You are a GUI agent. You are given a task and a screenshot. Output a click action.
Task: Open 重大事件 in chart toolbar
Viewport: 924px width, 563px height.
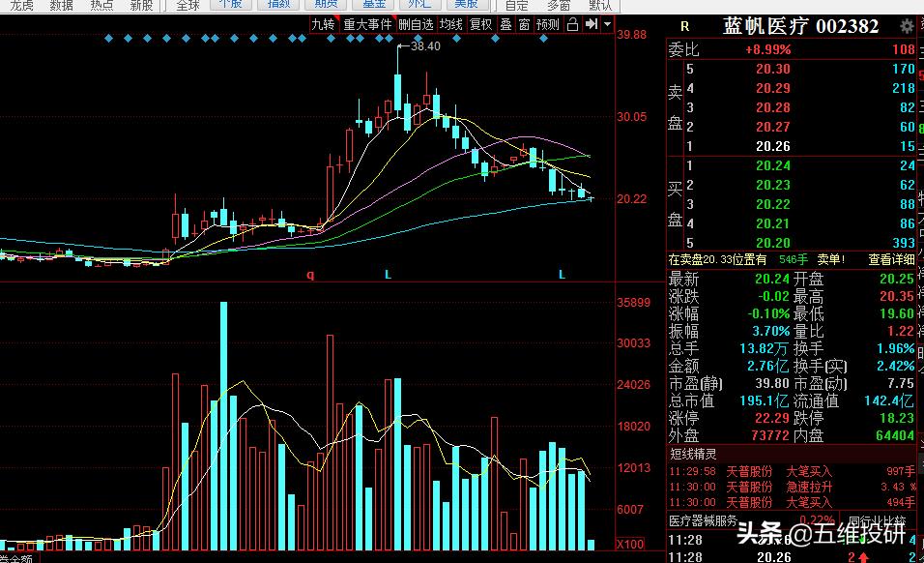click(x=367, y=24)
